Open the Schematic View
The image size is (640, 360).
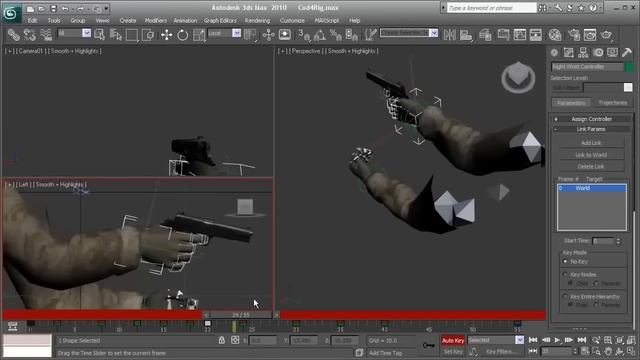click(536, 35)
